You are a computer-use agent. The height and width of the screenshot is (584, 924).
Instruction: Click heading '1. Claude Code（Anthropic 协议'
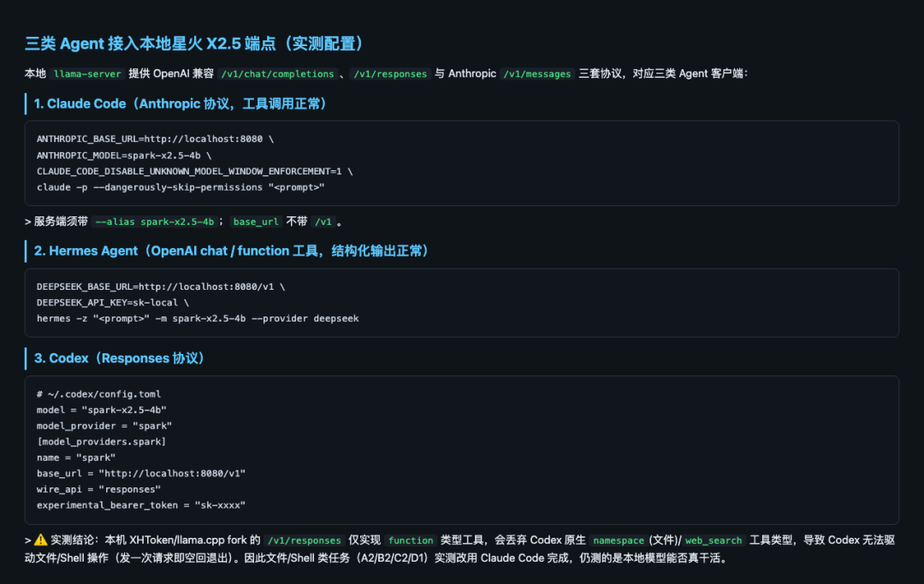pos(181,104)
